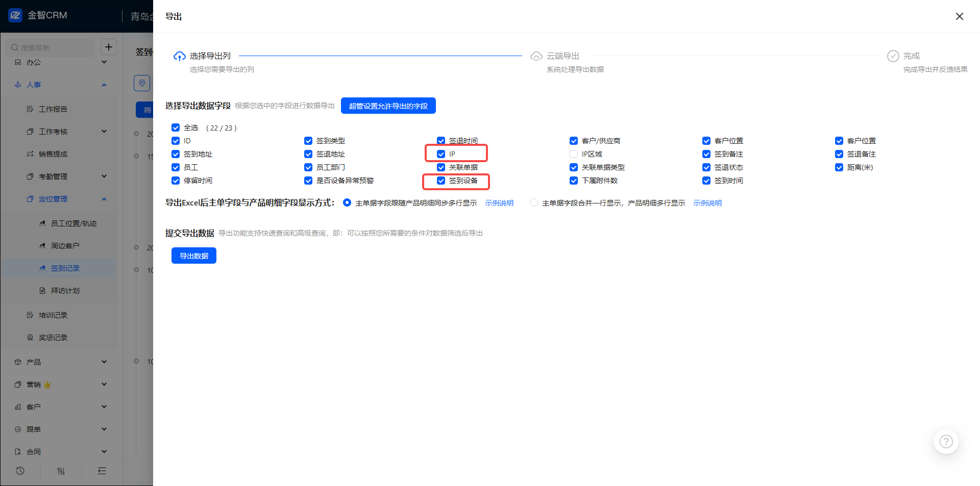980x486 pixels.
Task: Click the history clock icon at sidebar bottom
Action: (20, 471)
